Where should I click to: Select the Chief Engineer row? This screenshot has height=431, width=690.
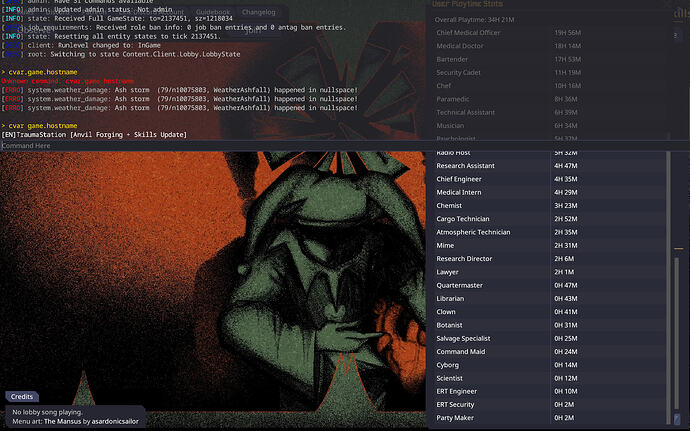pyautogui.click(x=550, y=179)
